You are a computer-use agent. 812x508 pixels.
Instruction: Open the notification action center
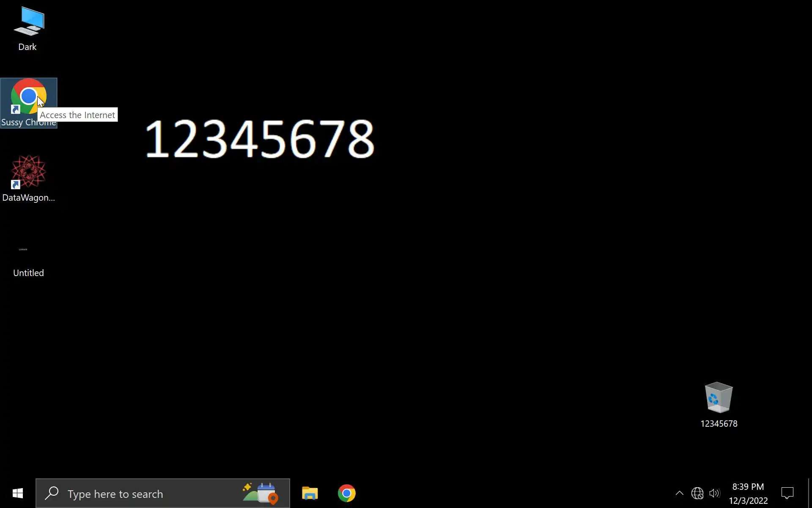(x=787, y=493)
